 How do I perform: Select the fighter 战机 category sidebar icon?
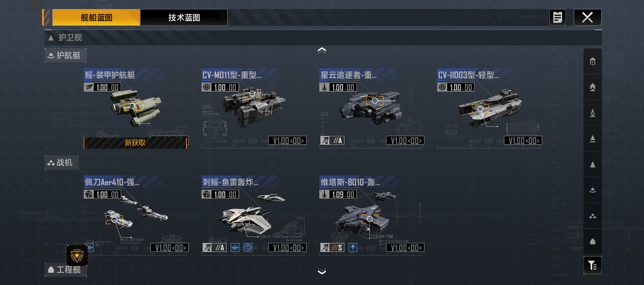pos(592,216)
